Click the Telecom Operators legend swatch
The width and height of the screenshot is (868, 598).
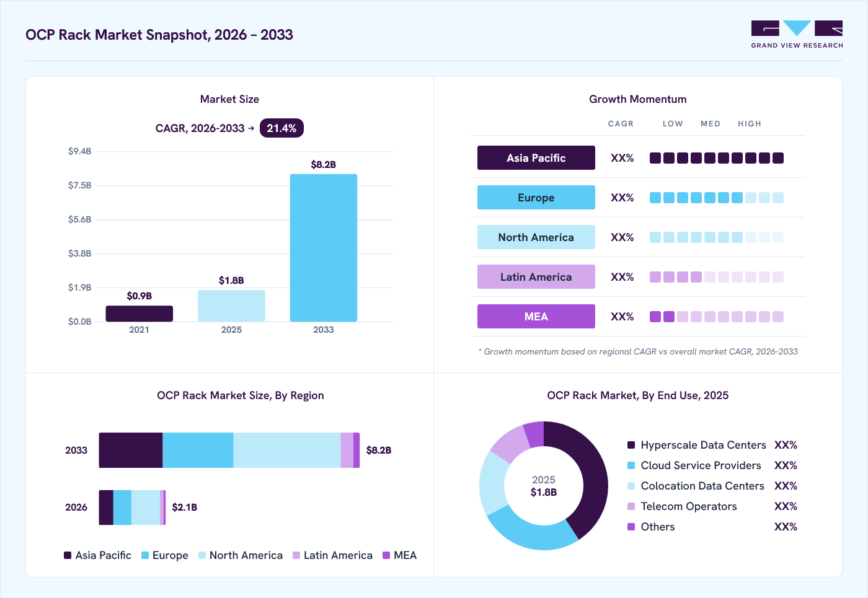pyautogui.click(x=631, y=506)
